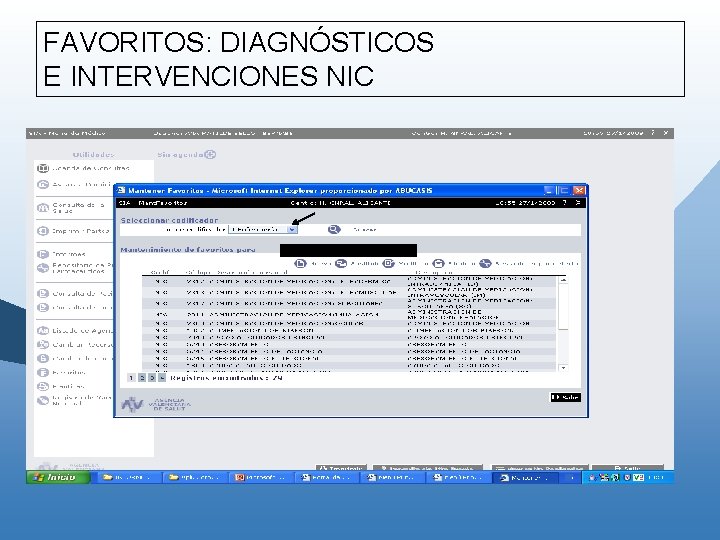Click the Buscar magnifier icon
The image size is (720, 540).
(x=334, y=229)
